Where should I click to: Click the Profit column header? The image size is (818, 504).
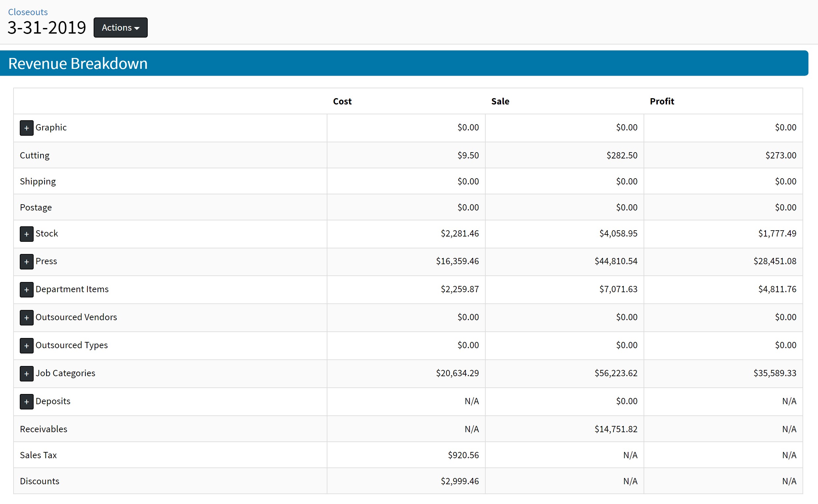coord(661,101)
